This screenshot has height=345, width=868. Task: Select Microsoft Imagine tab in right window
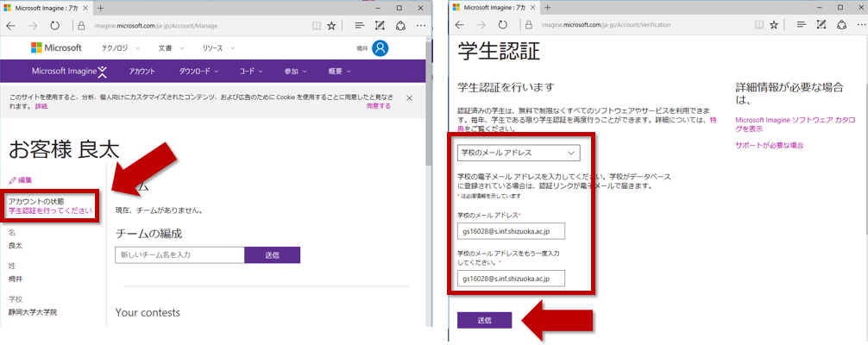pos(494,8)
